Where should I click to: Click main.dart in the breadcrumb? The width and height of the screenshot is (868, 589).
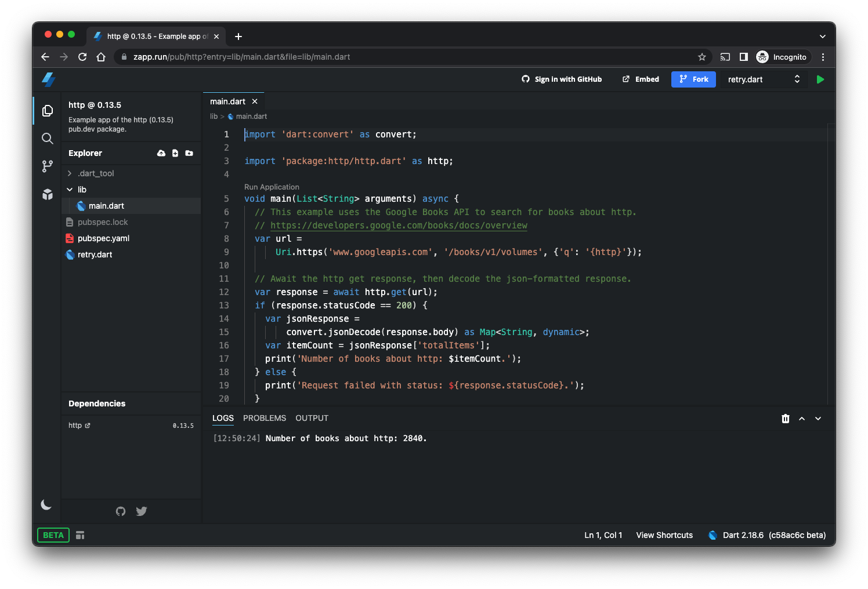click(x=251, y=117)
